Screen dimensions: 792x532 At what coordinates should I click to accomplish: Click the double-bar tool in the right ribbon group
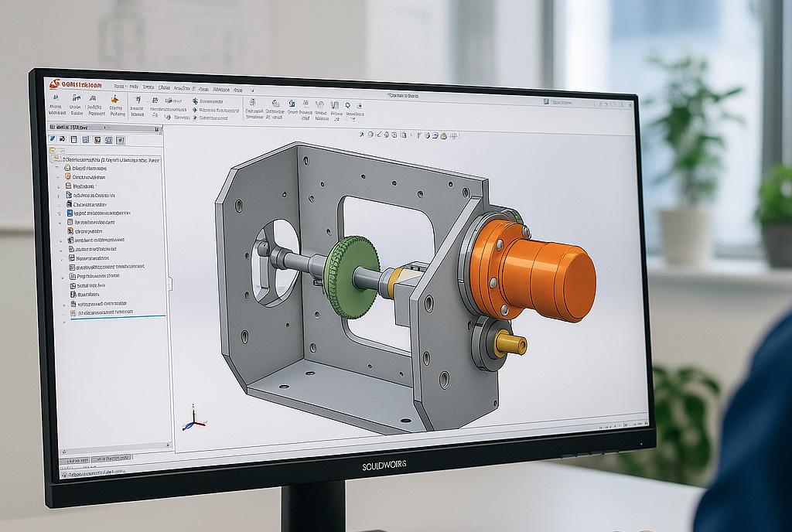tap(336, 110)
